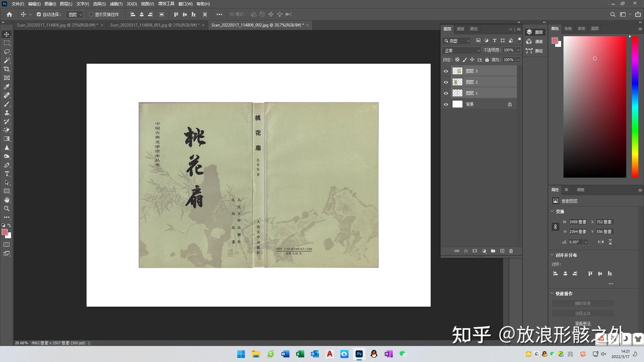The image size is (644, 362).
Task: Toggle visibility of the 背景 layer
Action: tap(446, 105)
